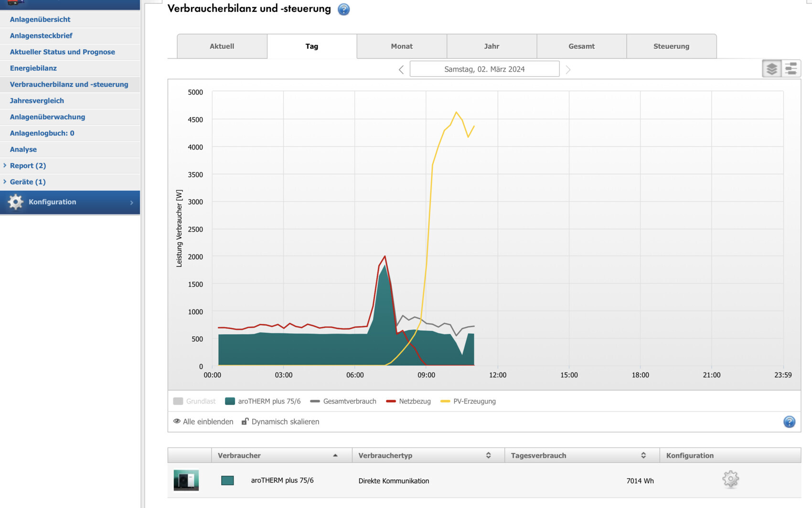Expand the Report (2) menu

(x=28, y=166)
